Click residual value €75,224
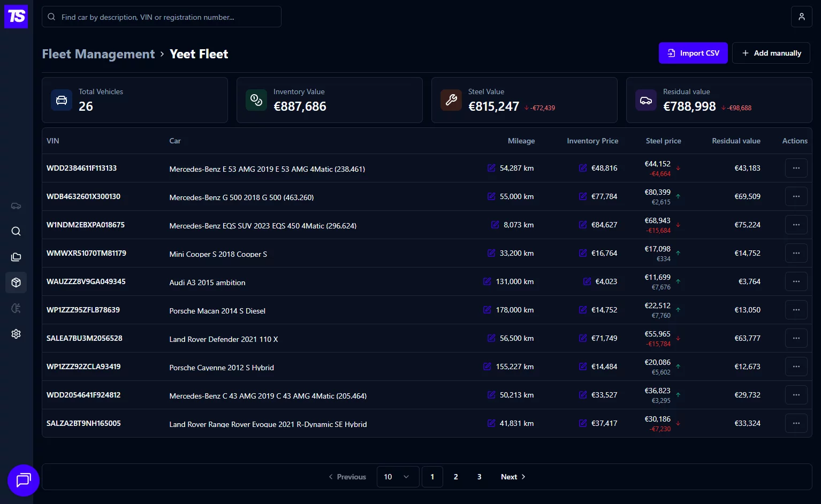The image size is (821, 504). pyautogui.click(x=747, y=225)
